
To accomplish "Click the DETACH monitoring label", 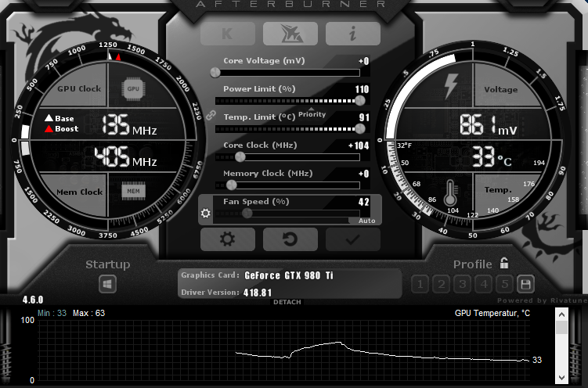I will (x=287, y=302).
